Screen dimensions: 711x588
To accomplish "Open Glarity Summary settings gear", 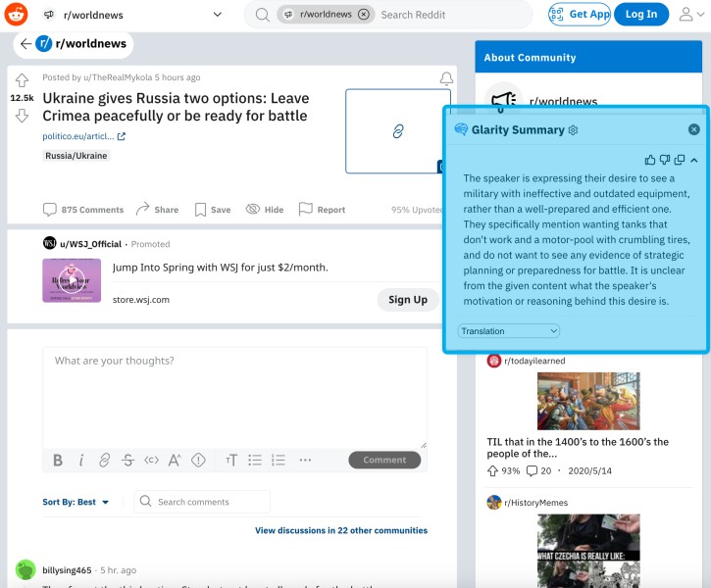I will tap(573, 130).
